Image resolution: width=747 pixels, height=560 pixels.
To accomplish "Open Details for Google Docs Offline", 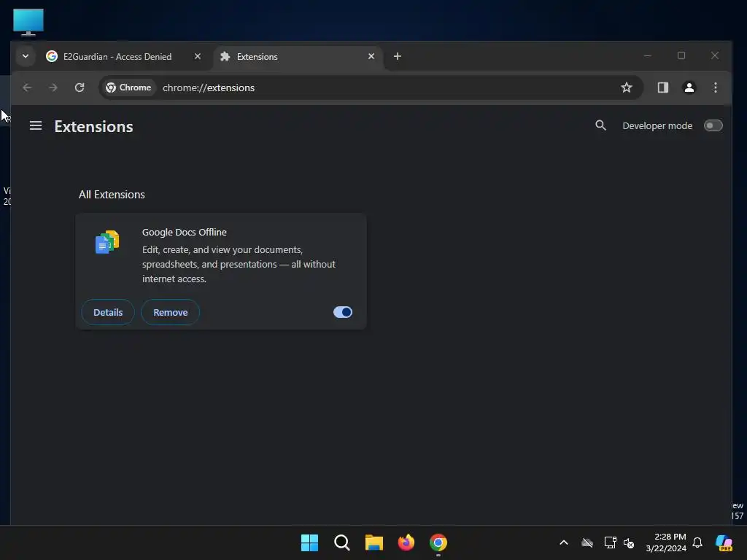I will pyautogui.click(x=108, y=312).
